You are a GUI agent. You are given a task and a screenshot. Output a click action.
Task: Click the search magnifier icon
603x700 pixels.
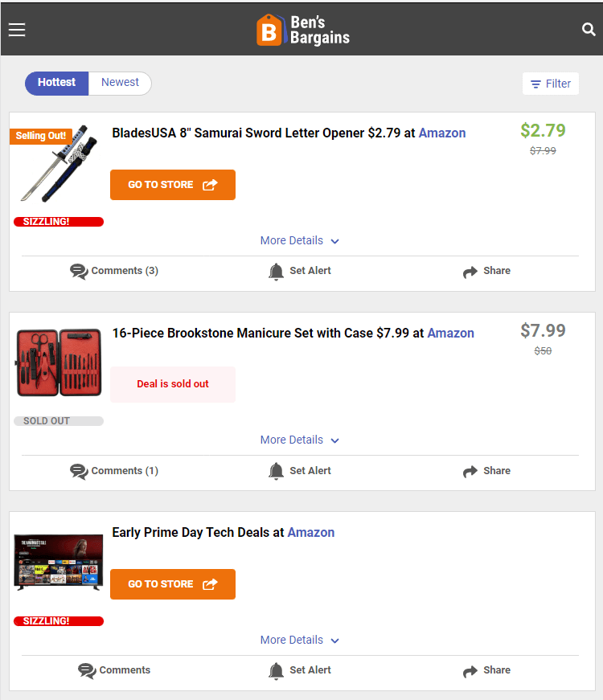point(589,30)
